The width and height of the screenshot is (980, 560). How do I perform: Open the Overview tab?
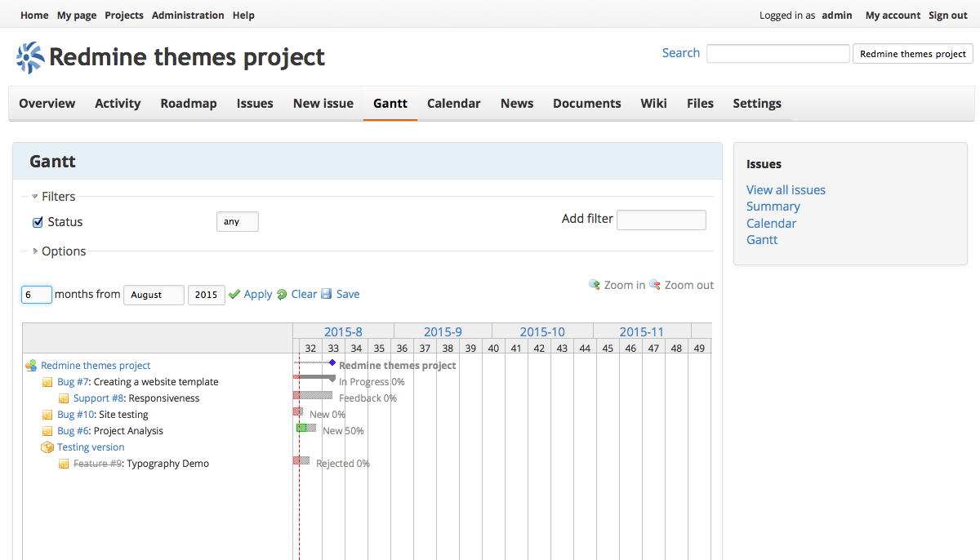(x=47, y=104)
